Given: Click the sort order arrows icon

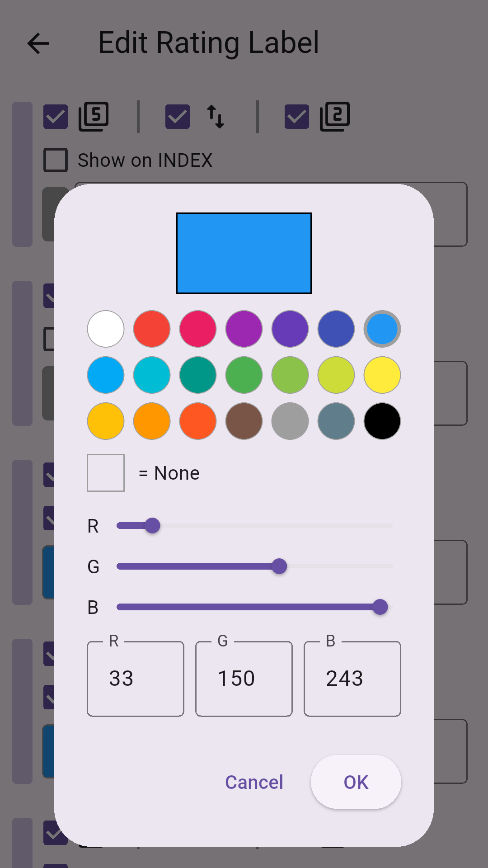Looking at the screenshot, I should click(x=216, y=116).
